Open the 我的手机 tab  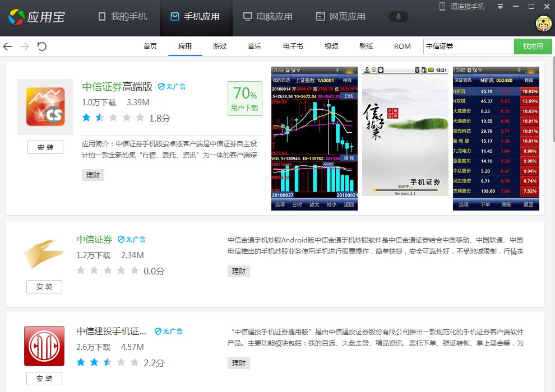[x=122, y=17]
